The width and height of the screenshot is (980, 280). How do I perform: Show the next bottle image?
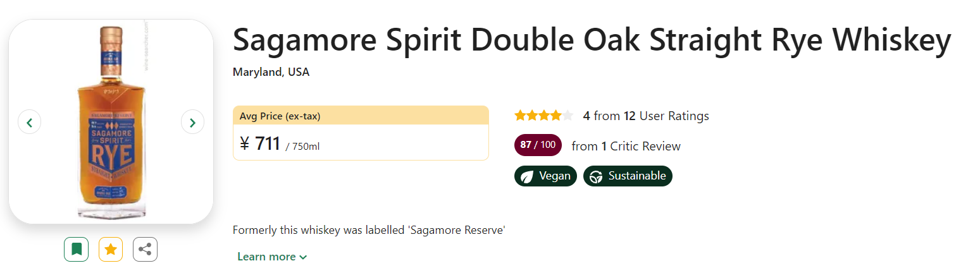click(x=192, y=122)
